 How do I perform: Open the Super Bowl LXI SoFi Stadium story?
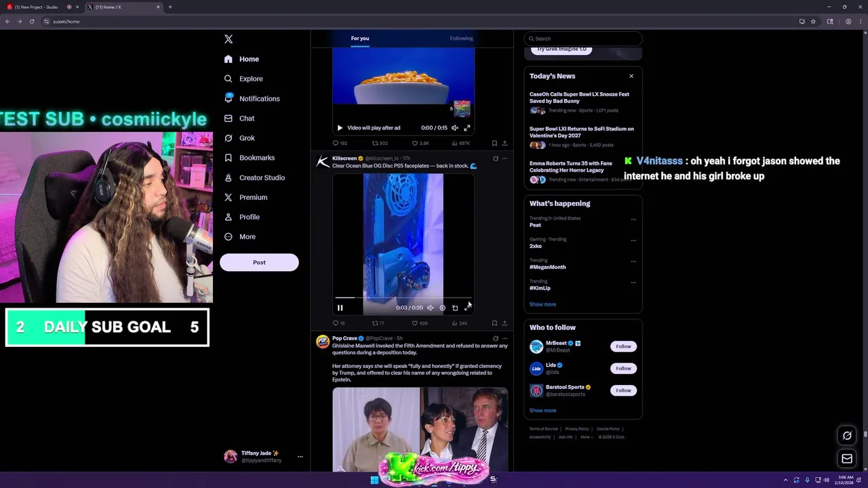pos(583,136)
